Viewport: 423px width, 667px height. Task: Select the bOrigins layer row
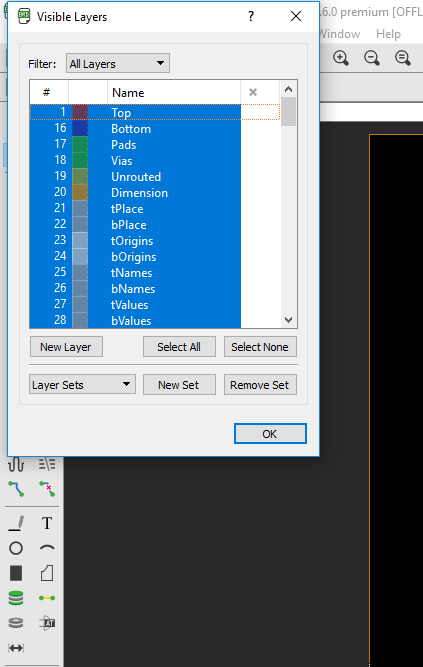click(155, 257)
